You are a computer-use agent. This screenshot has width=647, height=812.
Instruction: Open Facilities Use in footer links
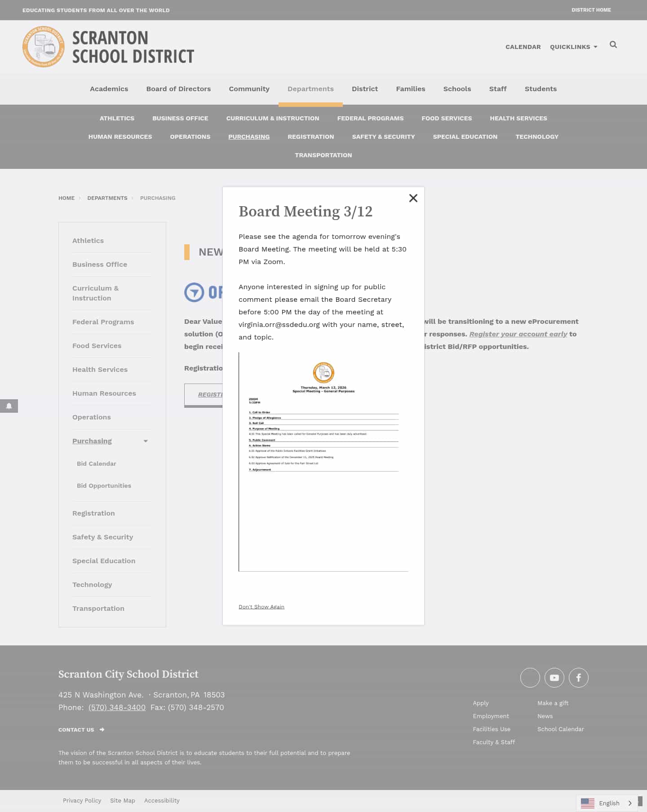point(492,729)
